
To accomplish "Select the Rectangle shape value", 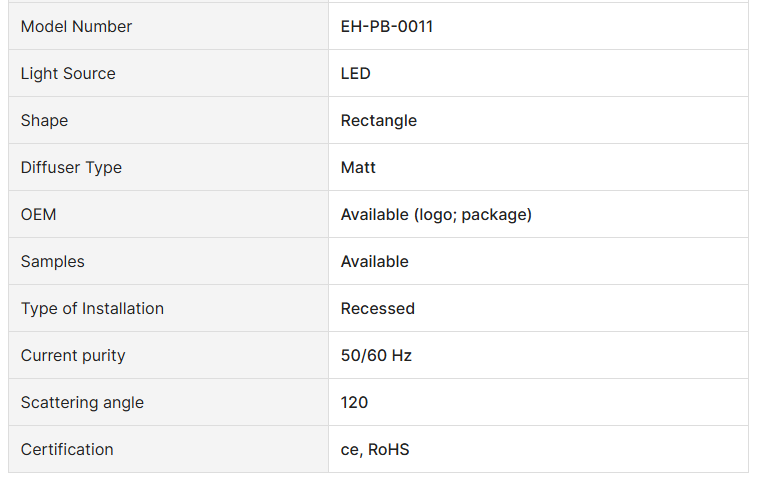I will [x=379, y=121].
